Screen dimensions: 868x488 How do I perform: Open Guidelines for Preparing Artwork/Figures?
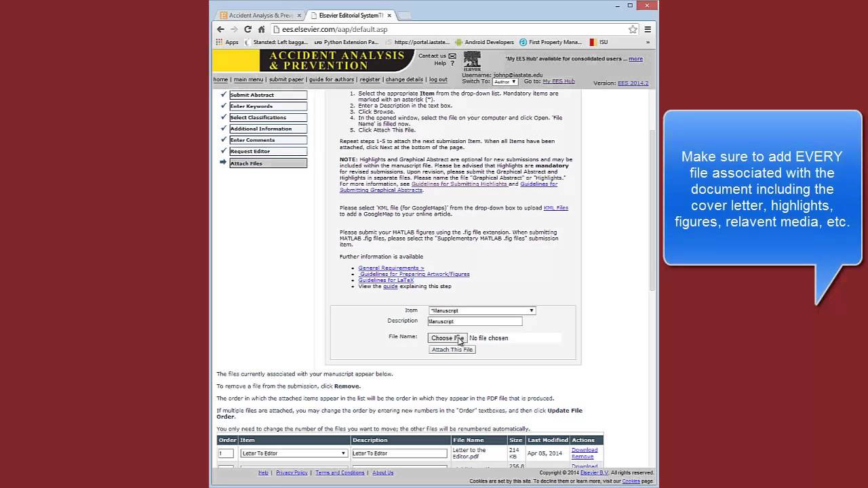tap(414, 274)
